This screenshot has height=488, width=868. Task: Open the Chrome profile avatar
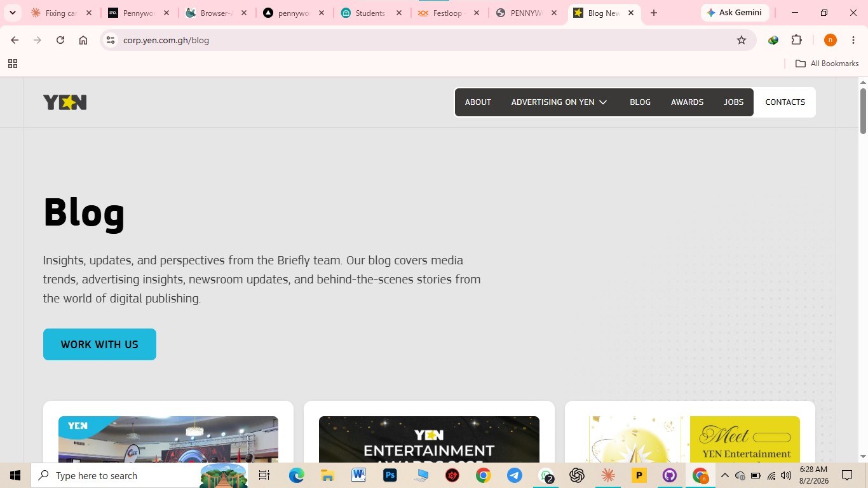tap(830, 40)
